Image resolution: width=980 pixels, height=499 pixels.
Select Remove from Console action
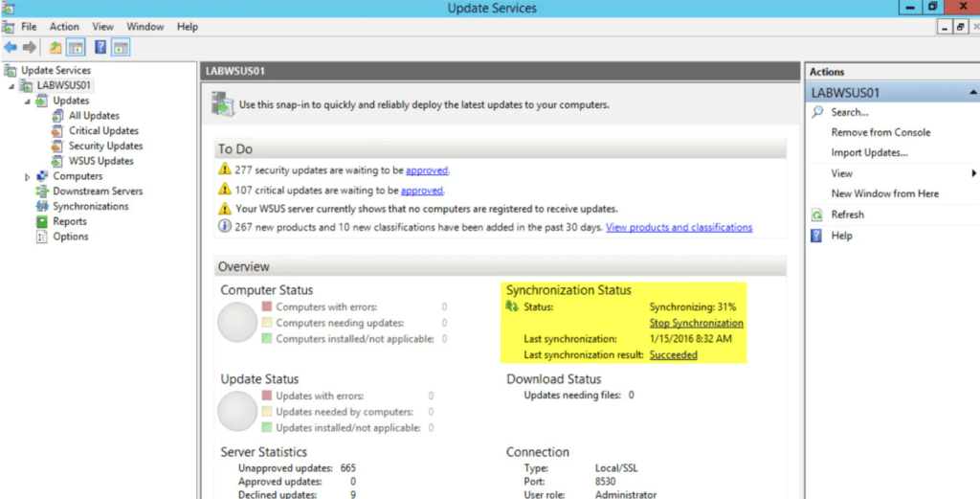click(880, 132)
